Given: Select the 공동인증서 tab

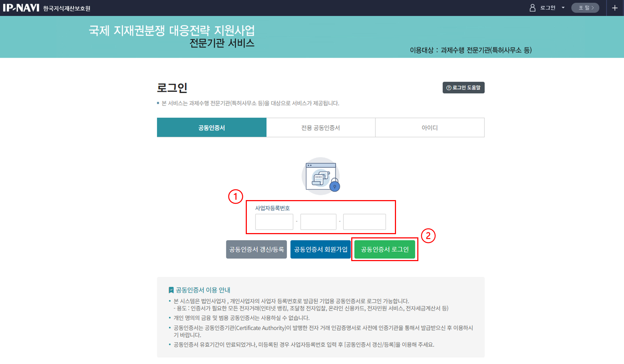Looking at the screenshot, I should tap(212, 128).
